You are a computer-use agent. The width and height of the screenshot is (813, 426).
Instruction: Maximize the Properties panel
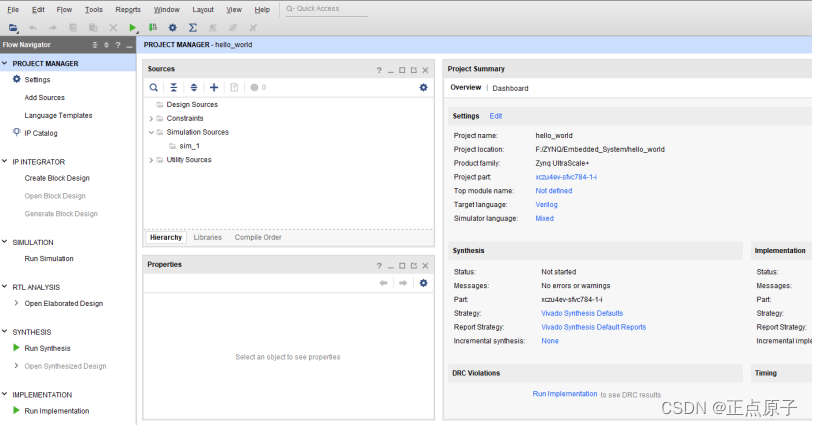coord(402,266)
